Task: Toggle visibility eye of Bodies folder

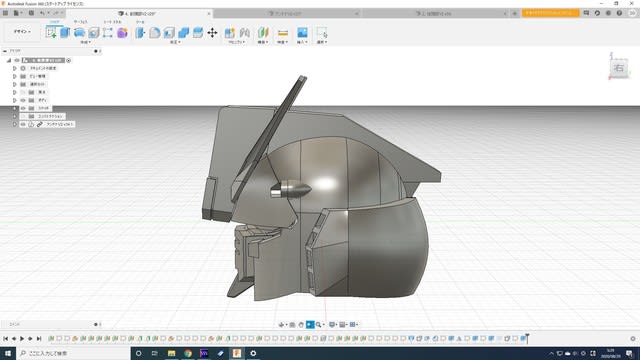Action: coord(23,100)
